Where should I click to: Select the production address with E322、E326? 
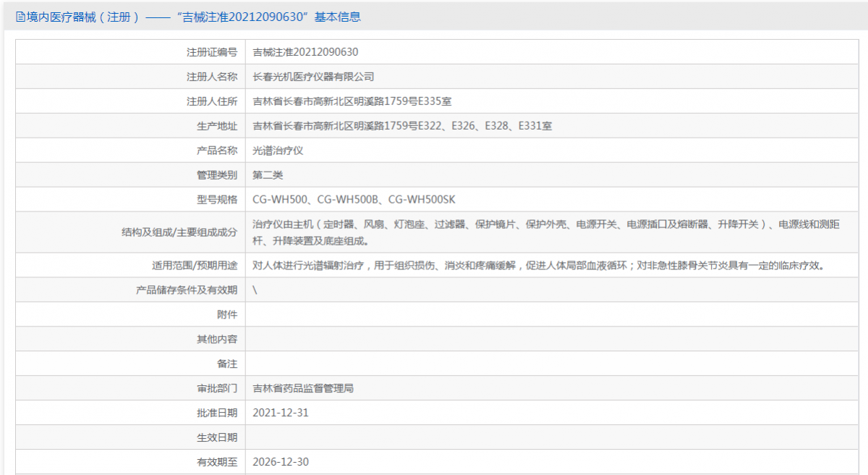(x=402, y=126)
